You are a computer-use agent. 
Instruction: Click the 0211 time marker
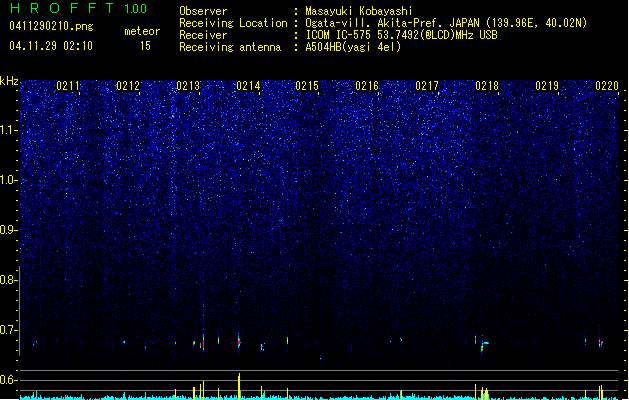[x=68, y=86]
